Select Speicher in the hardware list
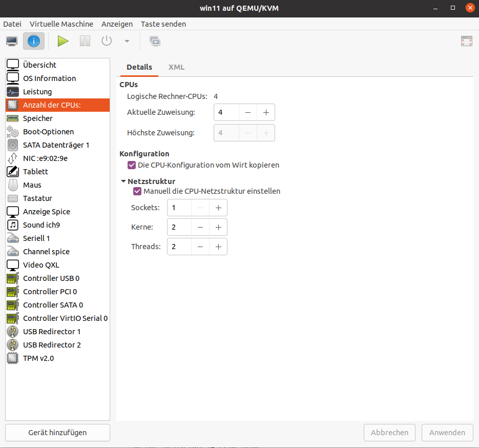This screenshot has width=479, height=448. [37, 118]
